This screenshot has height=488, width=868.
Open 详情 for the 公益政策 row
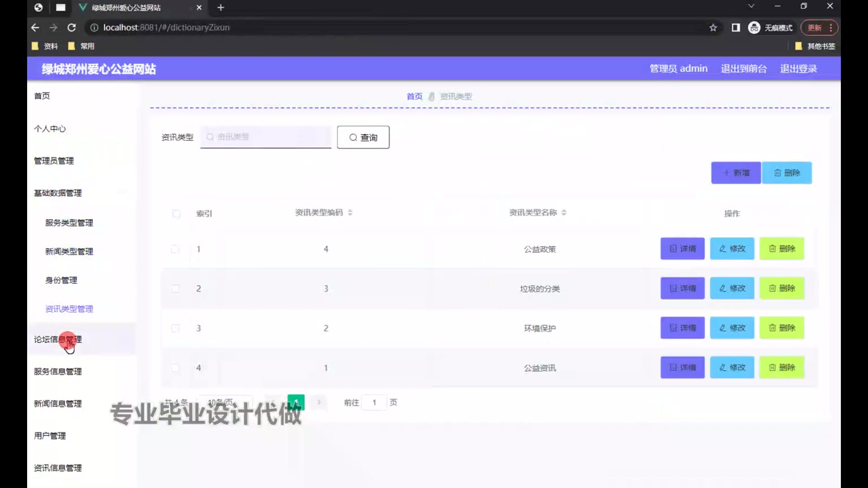(682, 249)
